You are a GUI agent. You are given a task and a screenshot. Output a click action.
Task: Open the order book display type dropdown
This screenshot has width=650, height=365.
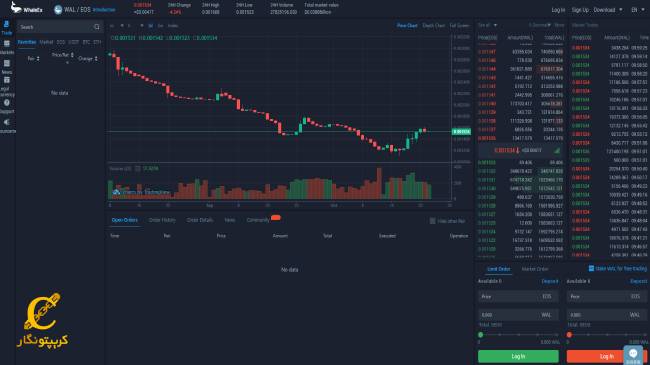(x=488, y=25)
